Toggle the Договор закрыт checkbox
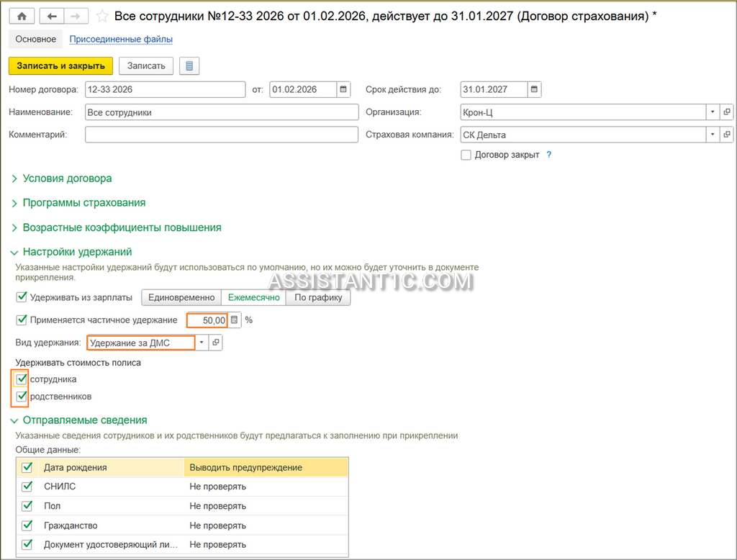 click(466, 155)
